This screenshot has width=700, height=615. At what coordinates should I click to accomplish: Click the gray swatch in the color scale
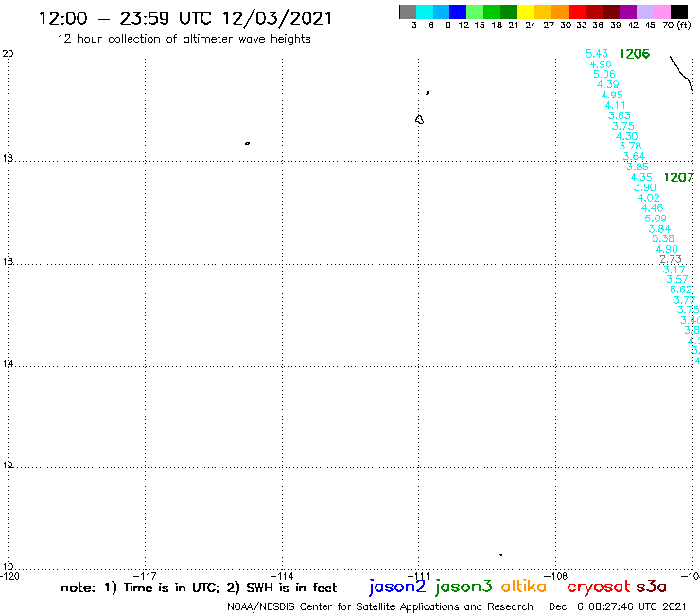408,11
